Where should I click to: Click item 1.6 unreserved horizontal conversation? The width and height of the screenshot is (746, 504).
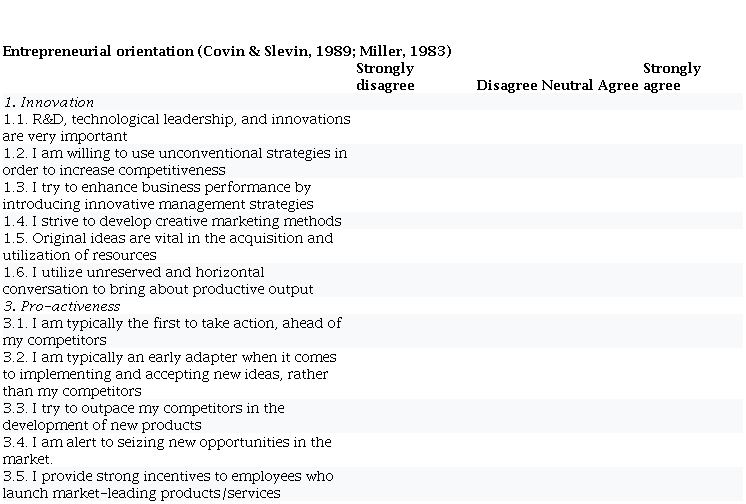pos(157,280)
